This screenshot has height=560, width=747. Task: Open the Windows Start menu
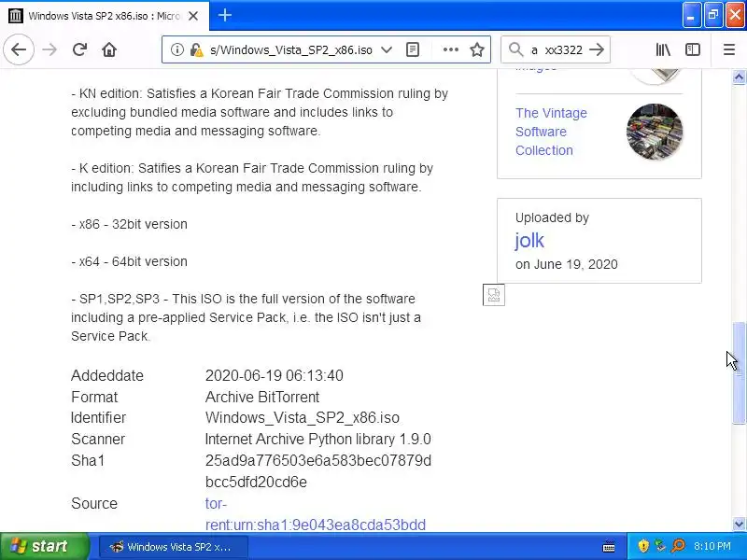[44, 546]
